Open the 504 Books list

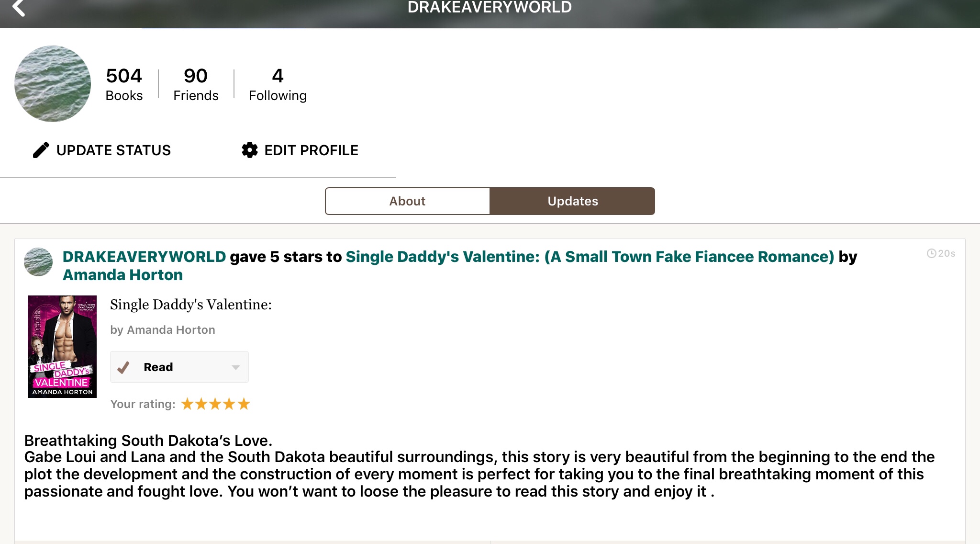point(124,84)
